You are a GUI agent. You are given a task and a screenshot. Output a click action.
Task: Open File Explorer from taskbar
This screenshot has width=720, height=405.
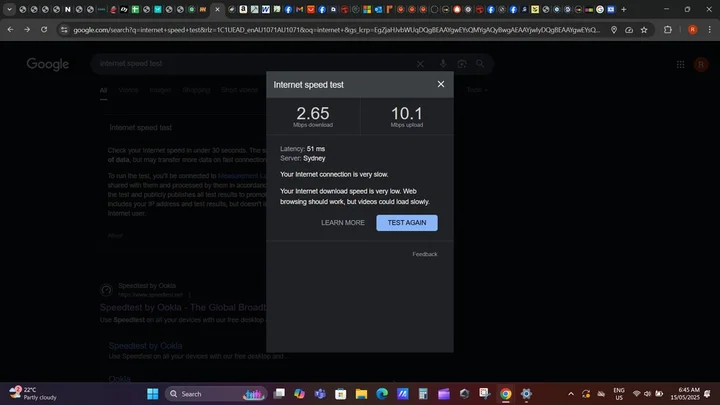coord(361,394)
